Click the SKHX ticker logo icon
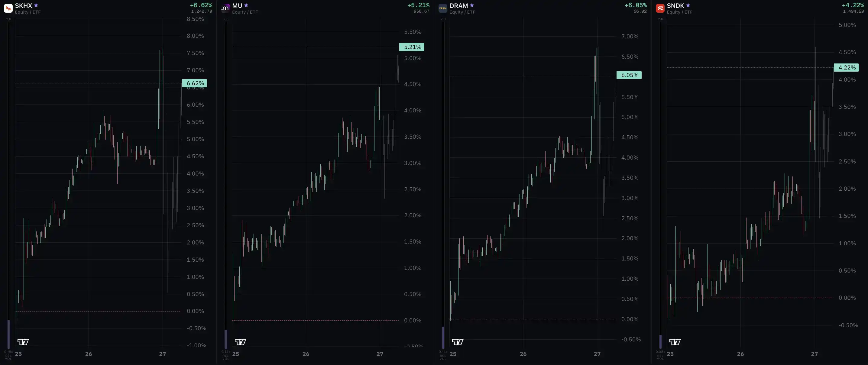Image resolution: width=868 pixels, height=365 pixels. [x=8, y=8]
